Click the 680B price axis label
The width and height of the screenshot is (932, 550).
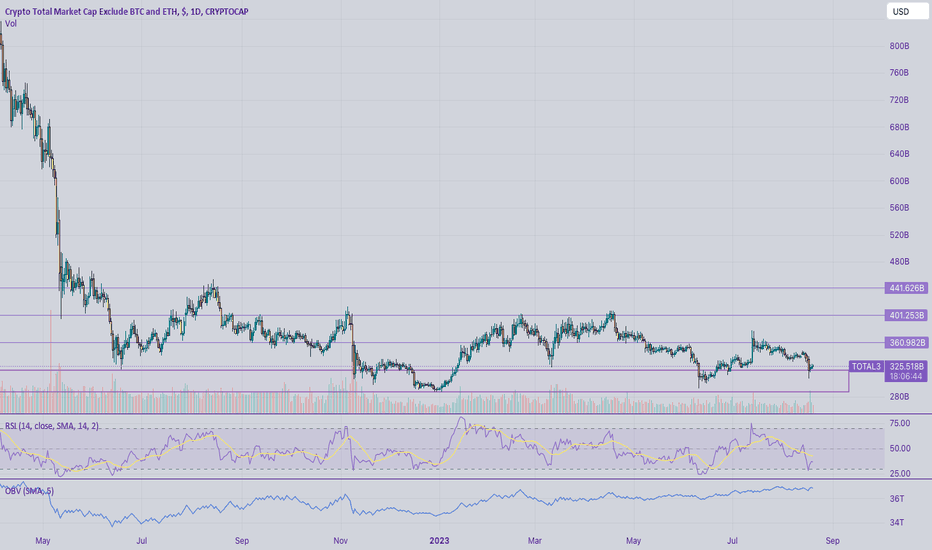899,127
